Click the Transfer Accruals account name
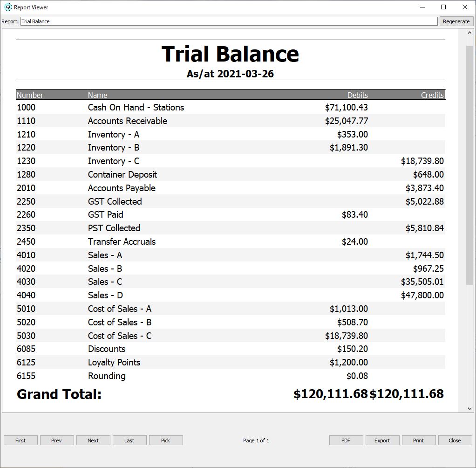This screenshot has height=468, width=476. pyautogui.click(x=122, y=241)
